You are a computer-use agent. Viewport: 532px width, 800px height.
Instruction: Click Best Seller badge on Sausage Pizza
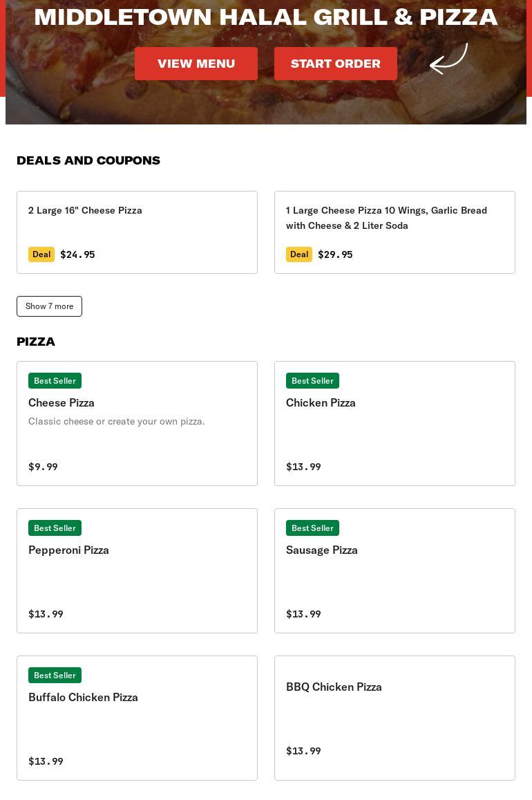[x=312, y=528]
